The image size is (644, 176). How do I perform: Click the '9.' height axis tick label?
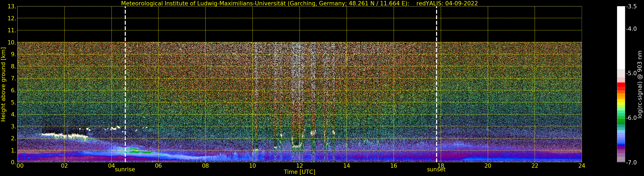click(13, 54)
